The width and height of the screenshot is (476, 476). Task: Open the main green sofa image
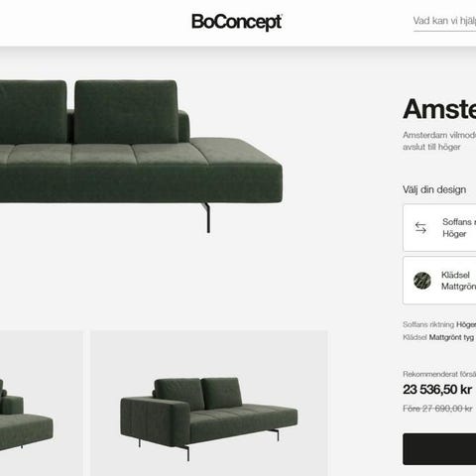pos(141,157)
